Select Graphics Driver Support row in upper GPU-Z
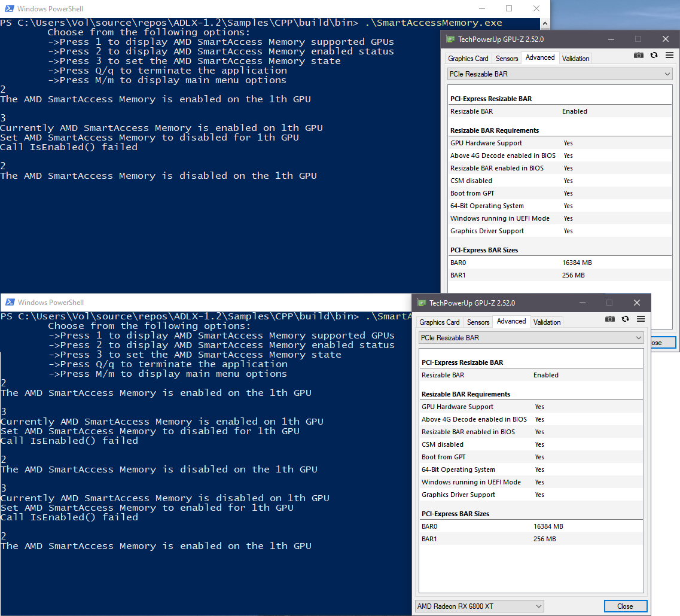Screen dimensions: 680x616 point(560,231)
